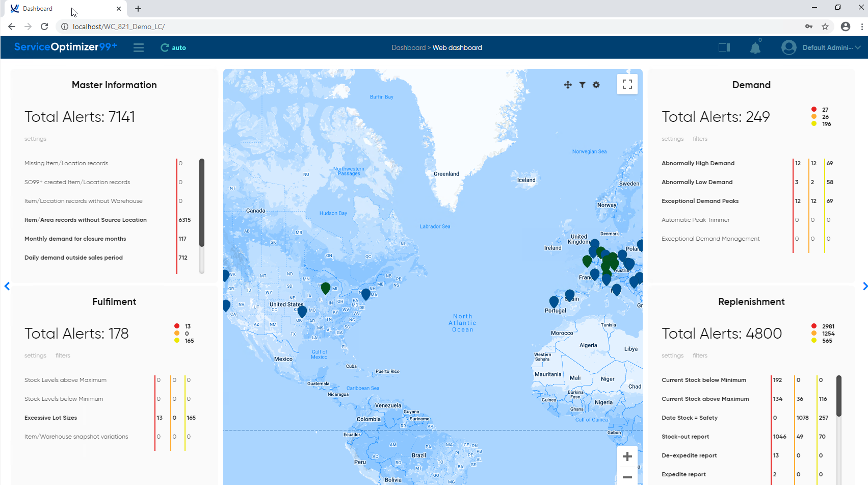Screen dimensions: 868x485
Task: Select Missing Item/Location records row
Action: click(x=108, y=163)
